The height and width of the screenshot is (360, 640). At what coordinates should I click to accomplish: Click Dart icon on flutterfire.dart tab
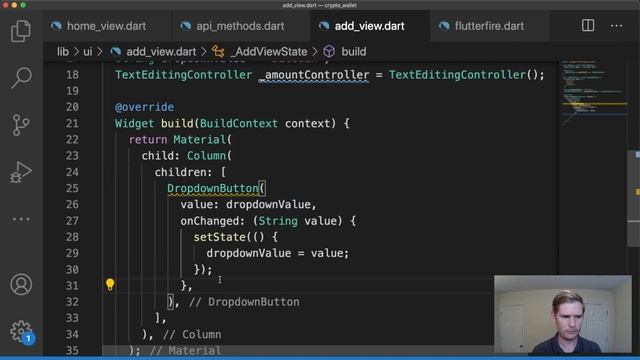click(x=444, y=26)
